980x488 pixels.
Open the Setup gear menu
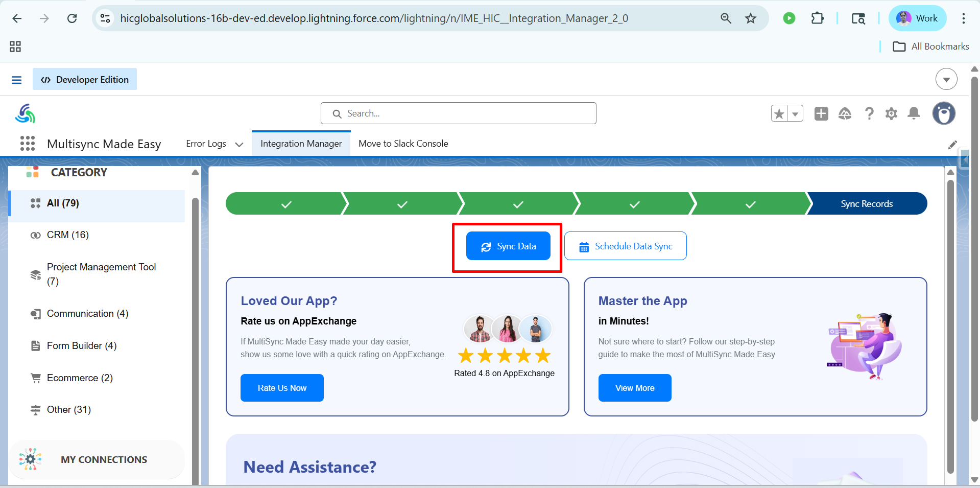coord(891,113)
